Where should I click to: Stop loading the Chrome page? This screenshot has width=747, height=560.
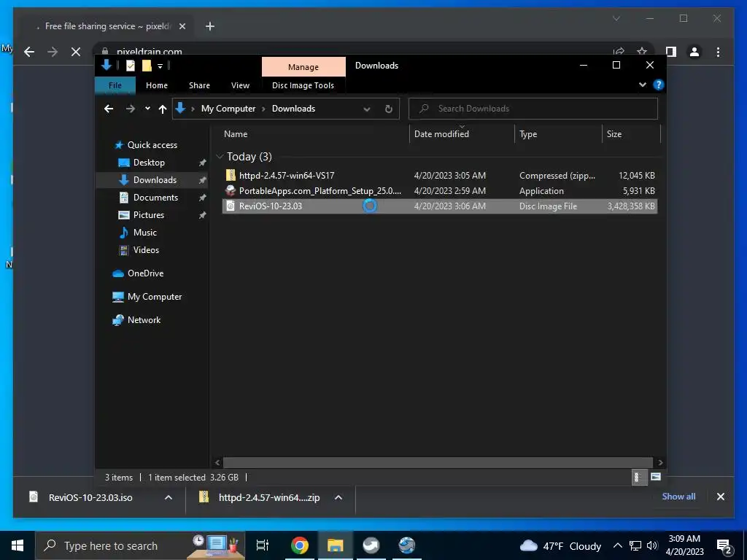tap(75, 52)
